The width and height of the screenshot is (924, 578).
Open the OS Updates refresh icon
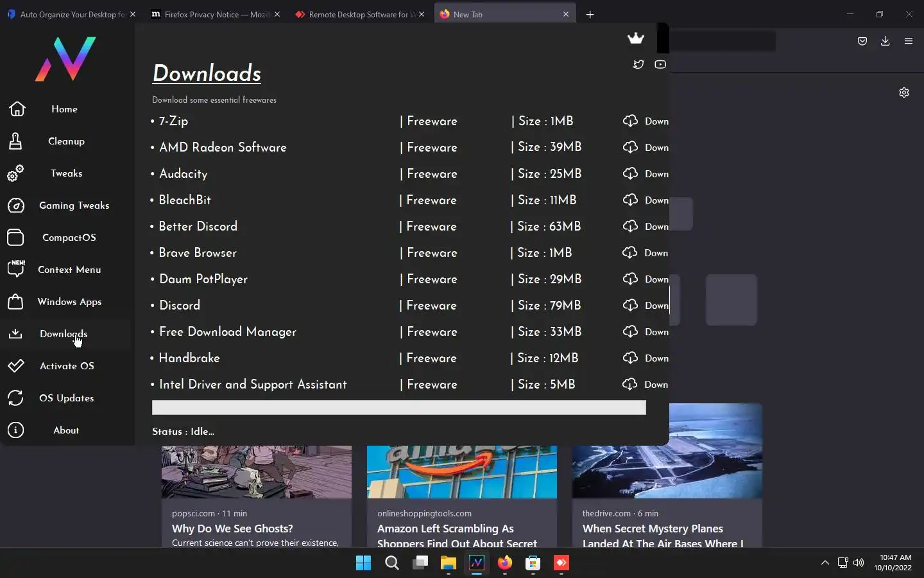click(x=15, y=398)
